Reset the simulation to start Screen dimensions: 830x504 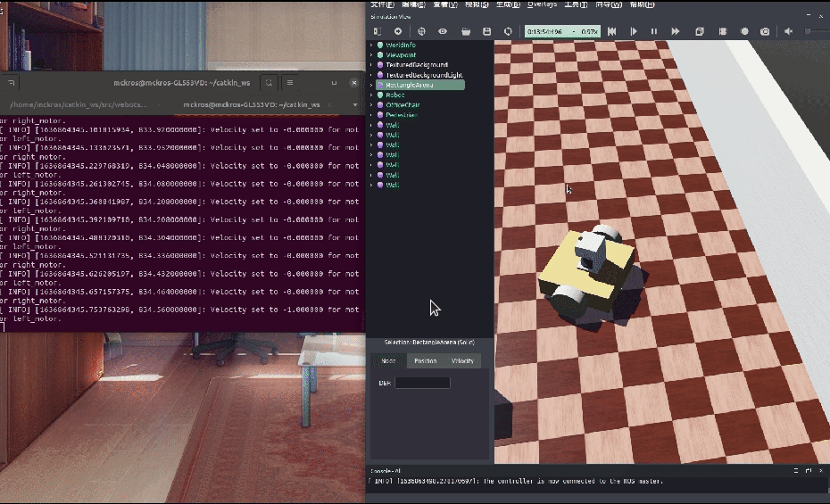pyautogui.click(x=612, y=32)
